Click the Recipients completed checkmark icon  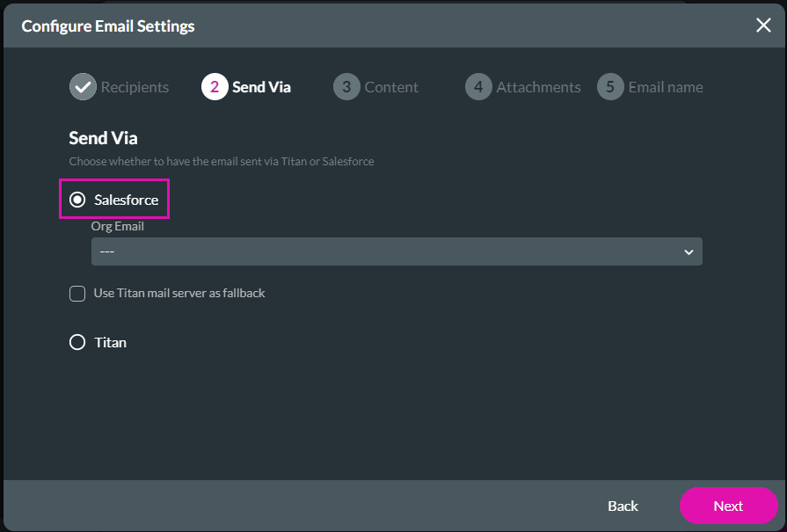pos(81,86)
